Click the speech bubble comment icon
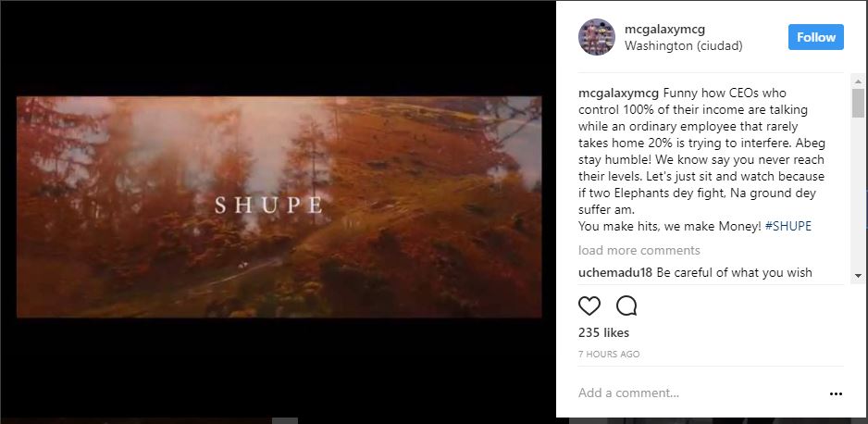Screen dimensions: 868x424 click(x=626, y=306)
